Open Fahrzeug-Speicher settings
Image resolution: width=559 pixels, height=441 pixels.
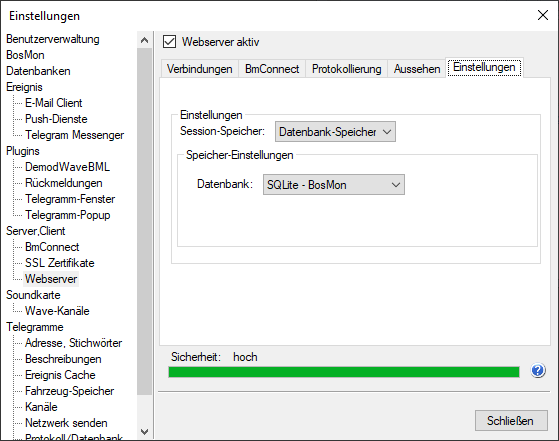point(70,391)
